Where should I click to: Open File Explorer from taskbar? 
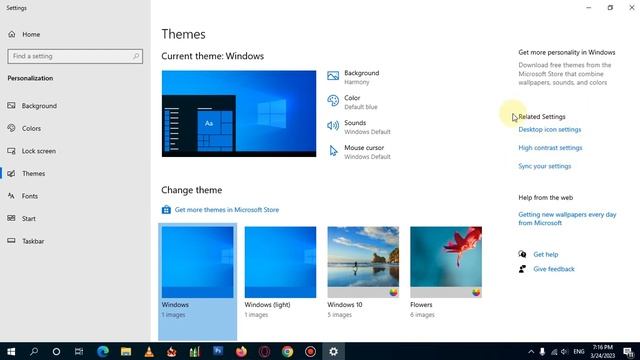[126, 351]
